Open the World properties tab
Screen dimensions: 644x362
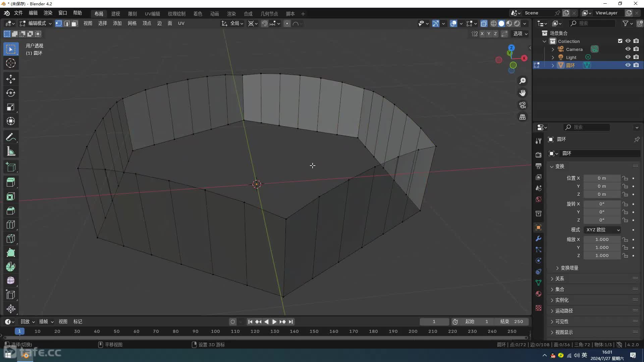pyautogui.click(x=538, y=199)
